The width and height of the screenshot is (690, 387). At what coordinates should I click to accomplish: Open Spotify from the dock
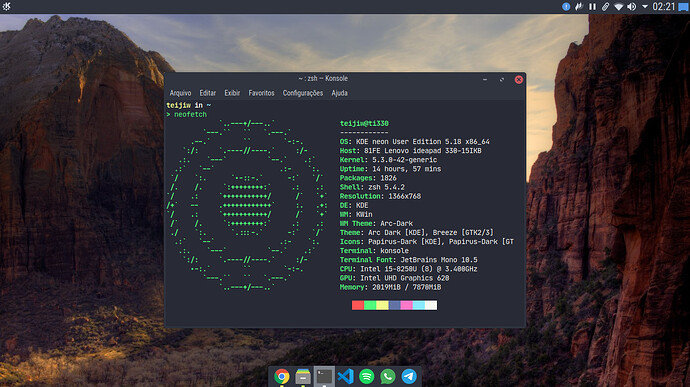[367, 376]
